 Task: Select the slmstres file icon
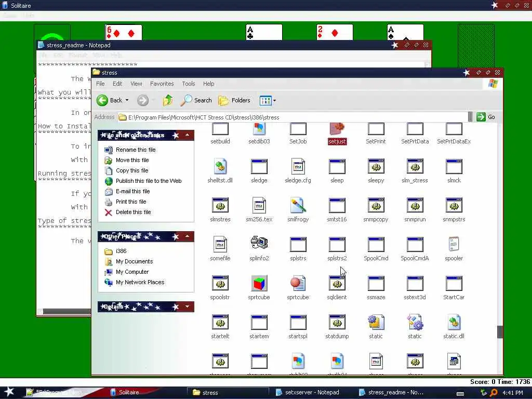point(220,206)
